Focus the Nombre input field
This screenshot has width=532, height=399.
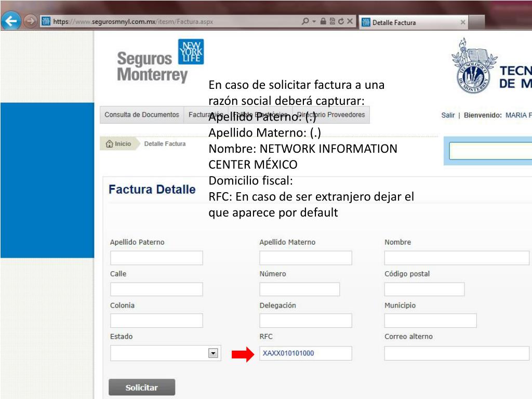(x=457, y=258)
